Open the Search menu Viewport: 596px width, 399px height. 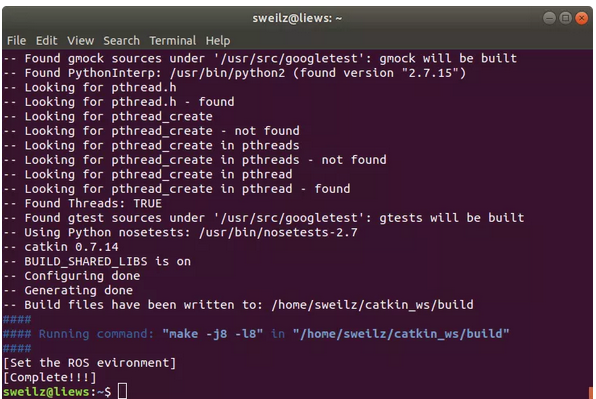click(x=121, y=40)
